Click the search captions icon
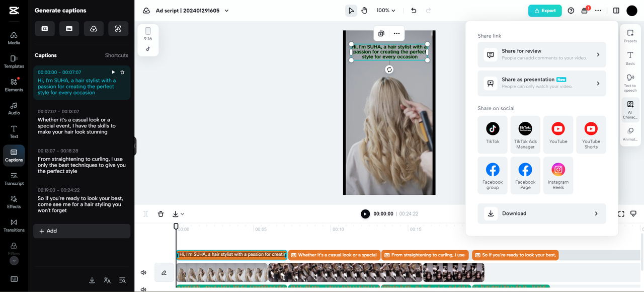The width and height of the screenshot is (644, 292). point(122,279)
